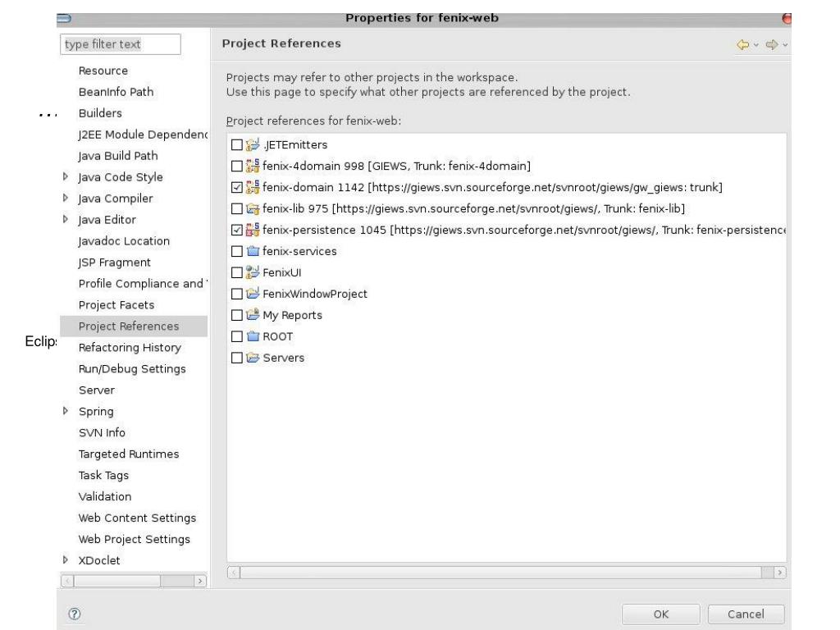Open the back navigation history dropdown
This screenshot has width=840, height=630.
point(756,45)
